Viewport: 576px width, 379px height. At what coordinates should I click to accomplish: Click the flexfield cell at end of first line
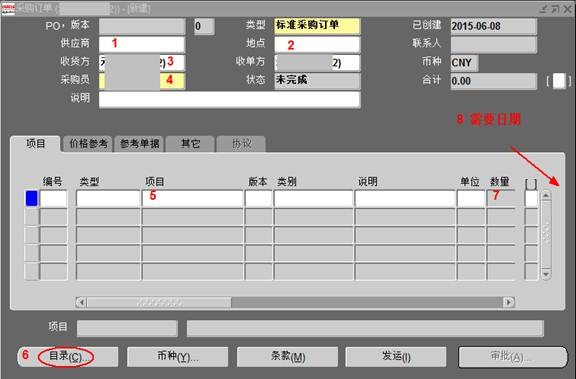(x=531, y=198)
